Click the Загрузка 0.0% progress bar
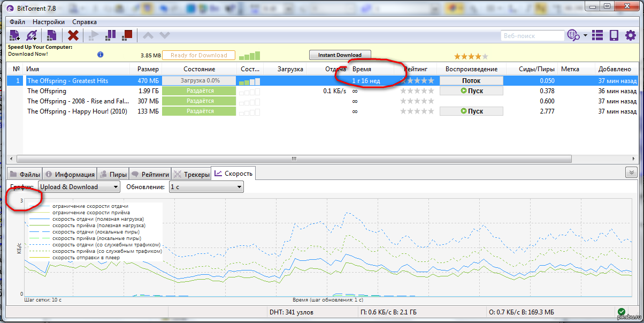 pyautogui.click(x=199, y=81)
